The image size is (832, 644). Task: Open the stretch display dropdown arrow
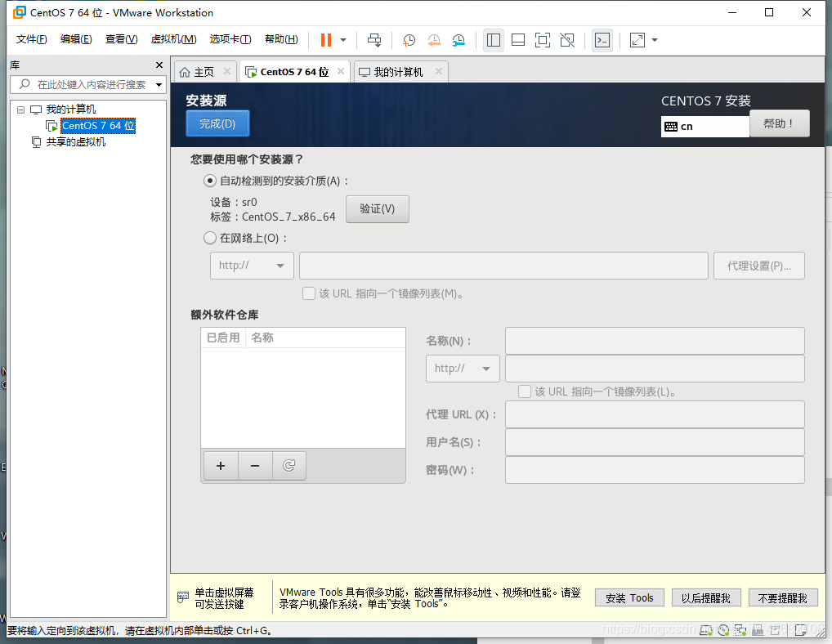655,40
